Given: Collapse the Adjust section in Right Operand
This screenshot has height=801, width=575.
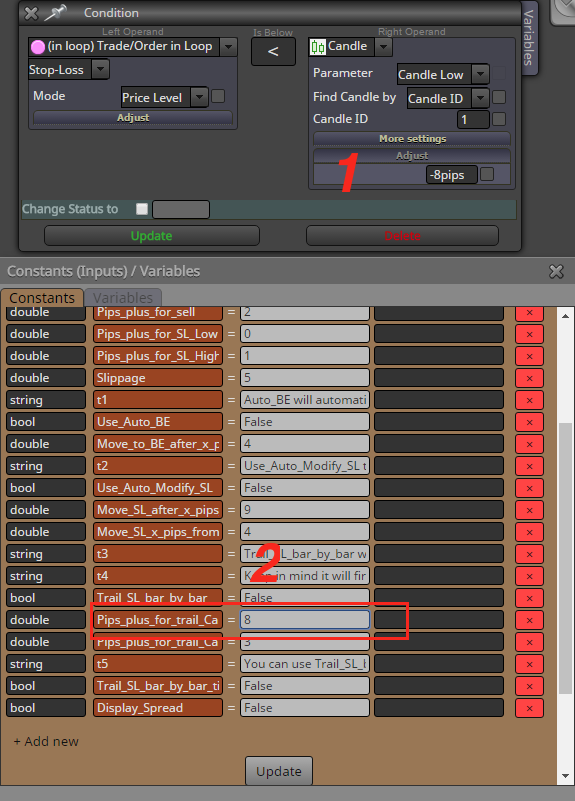Looking at the screenshot, I should coord(412,155).
